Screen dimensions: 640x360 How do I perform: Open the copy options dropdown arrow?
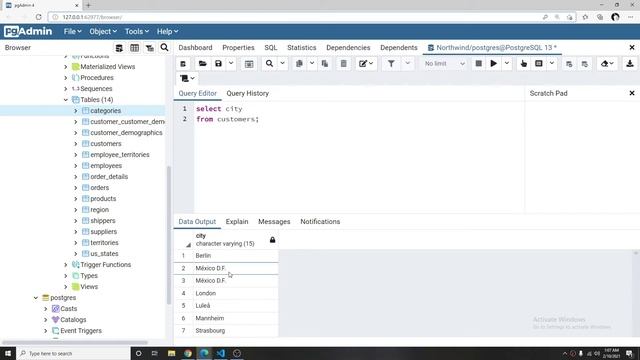[312, 64]
